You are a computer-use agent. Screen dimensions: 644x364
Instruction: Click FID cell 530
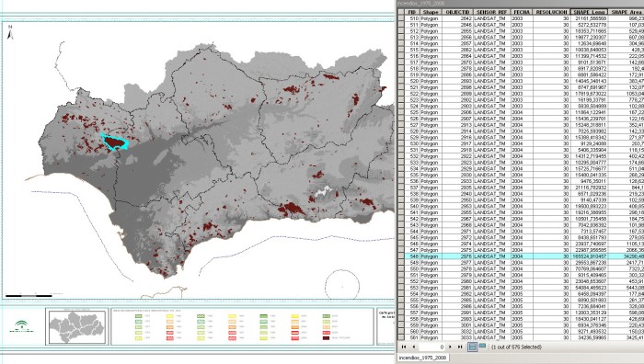[x=412, y=143]
